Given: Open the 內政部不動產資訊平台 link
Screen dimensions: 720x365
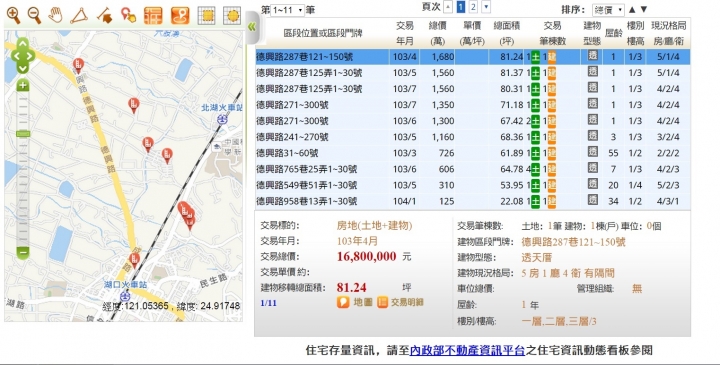Looking at the screenshot, I should [467, 351].
